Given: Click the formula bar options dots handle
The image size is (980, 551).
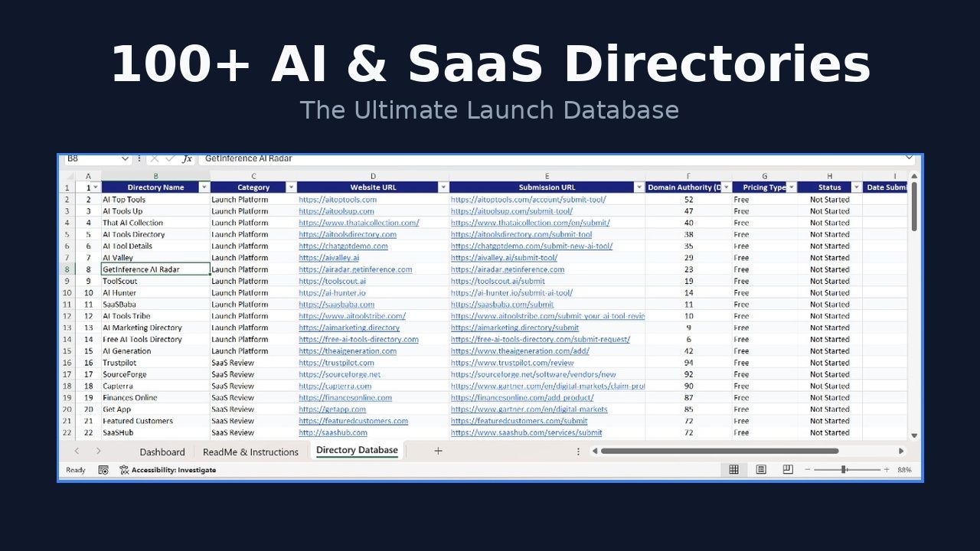Looking at the screenshot, I should tap(139, 158).
